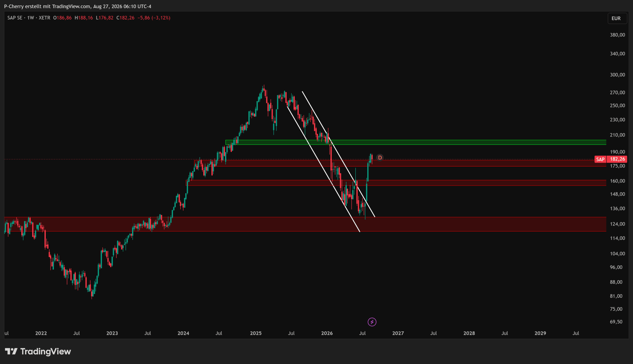Click the 124,00 price axis label
This screenshot has height=364, width=633.
[617, 224]
